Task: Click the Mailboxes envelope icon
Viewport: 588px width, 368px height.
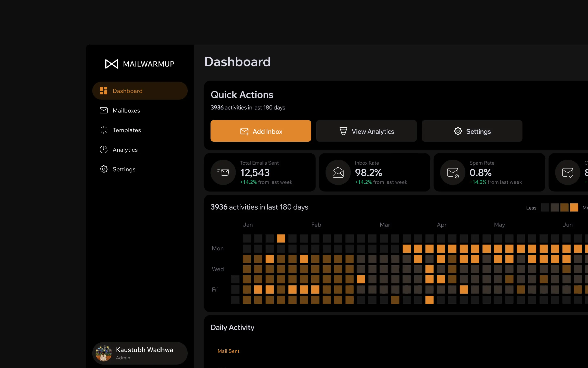Action: 104,110
